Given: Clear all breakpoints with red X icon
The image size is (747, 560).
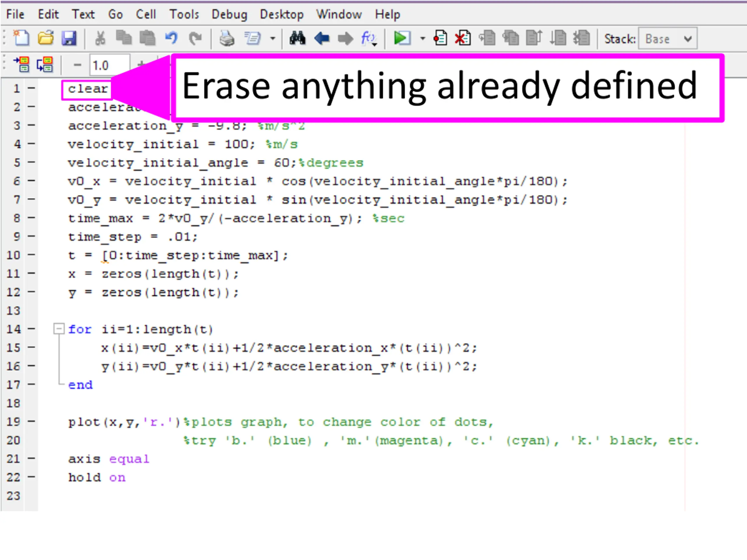Looking at the screenshot, I should (463, 38).
